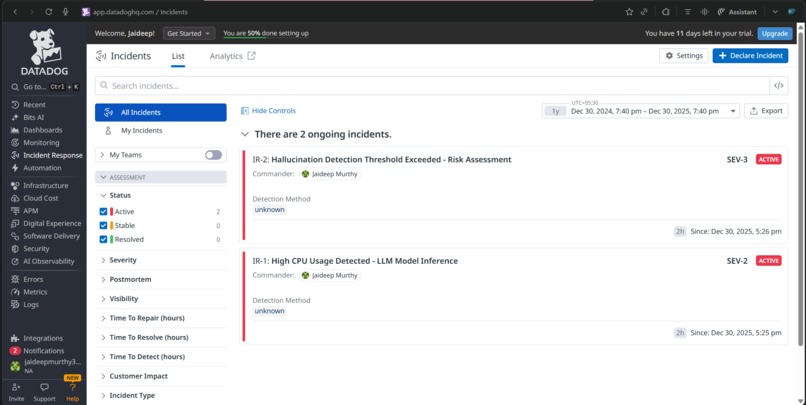Open APM in the sidebar

(x=30, y=211)
